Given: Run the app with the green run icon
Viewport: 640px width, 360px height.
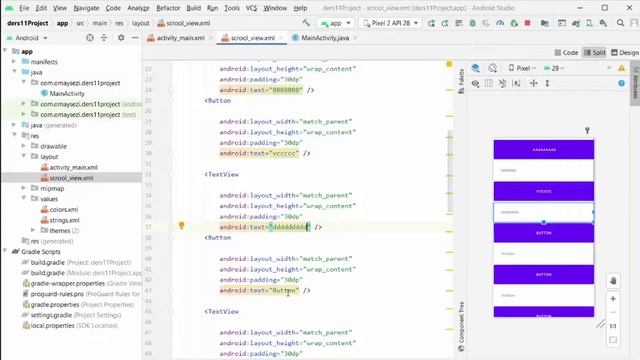Looking at the screenshot, I should click(x=431, y=23).
